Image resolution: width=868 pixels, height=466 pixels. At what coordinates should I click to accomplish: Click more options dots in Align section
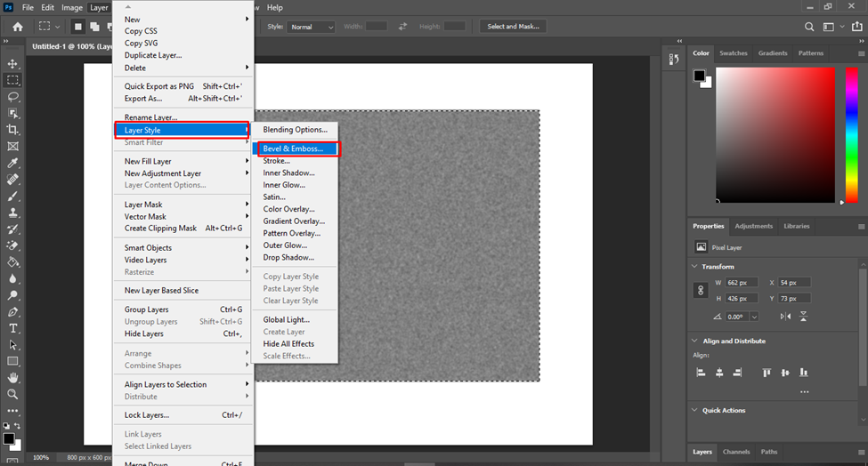click(x=804, y=392)
